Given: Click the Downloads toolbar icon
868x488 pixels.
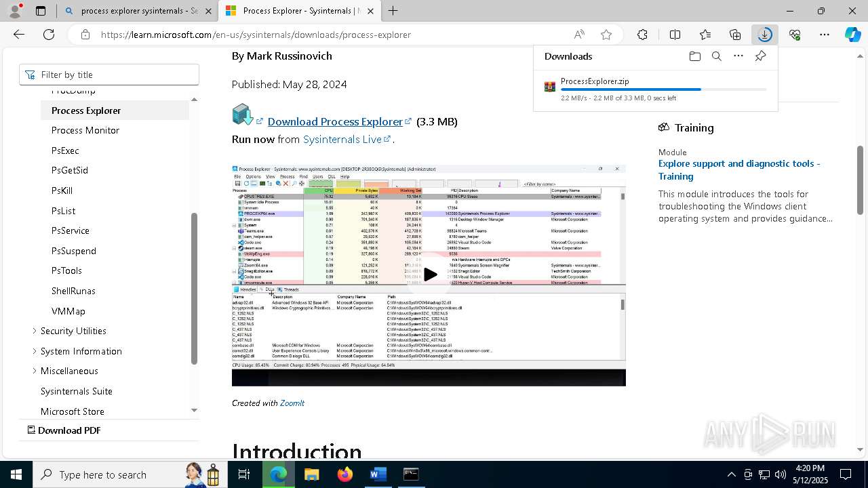Looking at the screenshot, I should pos(765,35).
